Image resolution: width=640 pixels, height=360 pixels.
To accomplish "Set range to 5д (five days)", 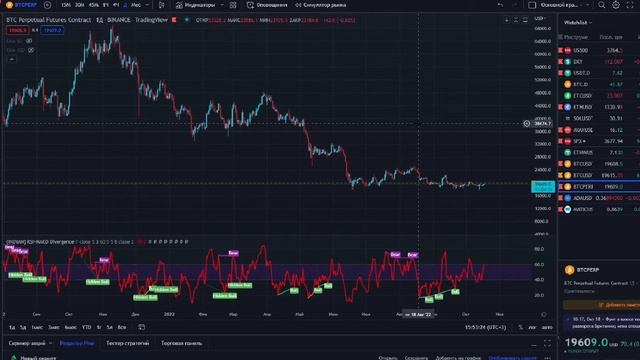I will coord(23,327).
